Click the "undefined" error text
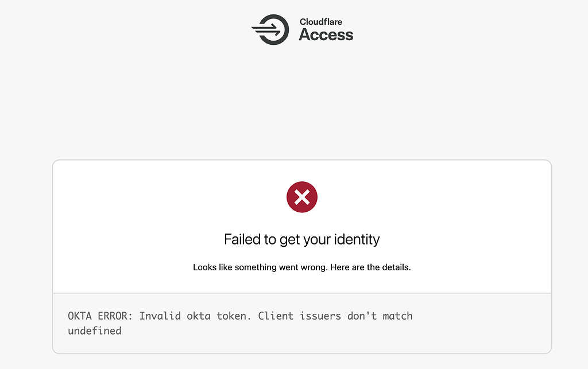Image resolution: width=588 pixels, height=369 pixels. (94, 331)
